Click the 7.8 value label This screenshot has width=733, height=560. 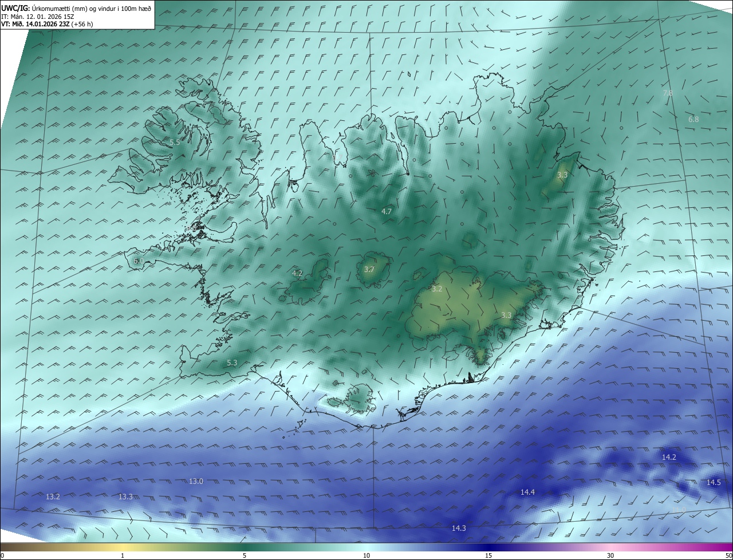[x=668, y=93]
